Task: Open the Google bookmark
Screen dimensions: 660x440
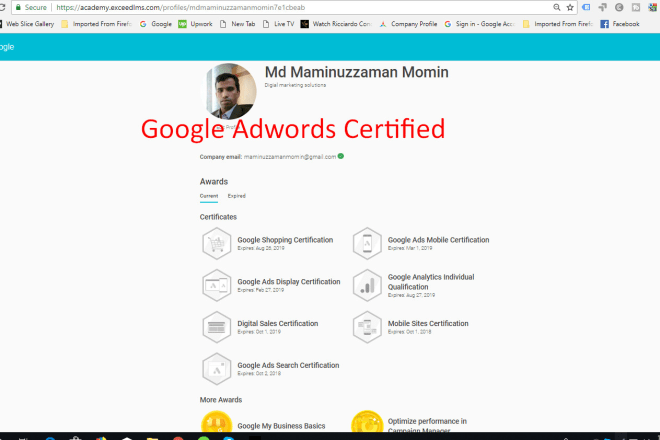Action: [x=156, y=24]
